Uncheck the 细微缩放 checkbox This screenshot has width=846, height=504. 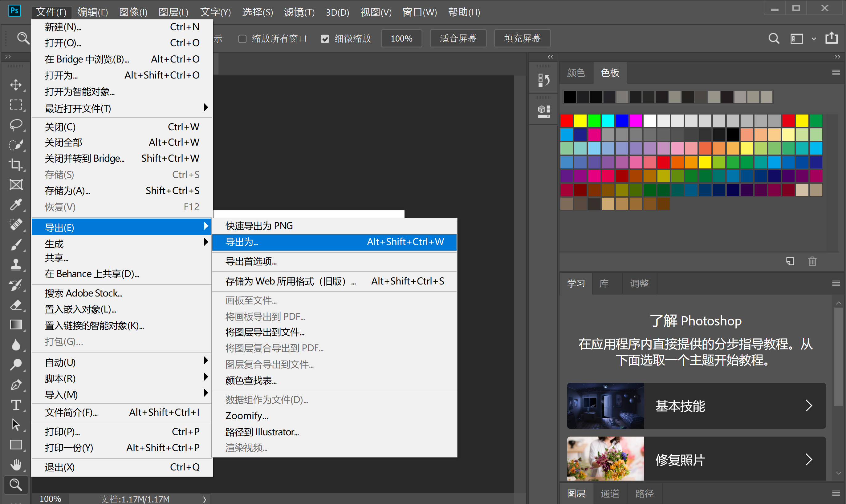[x=325, y=39]
